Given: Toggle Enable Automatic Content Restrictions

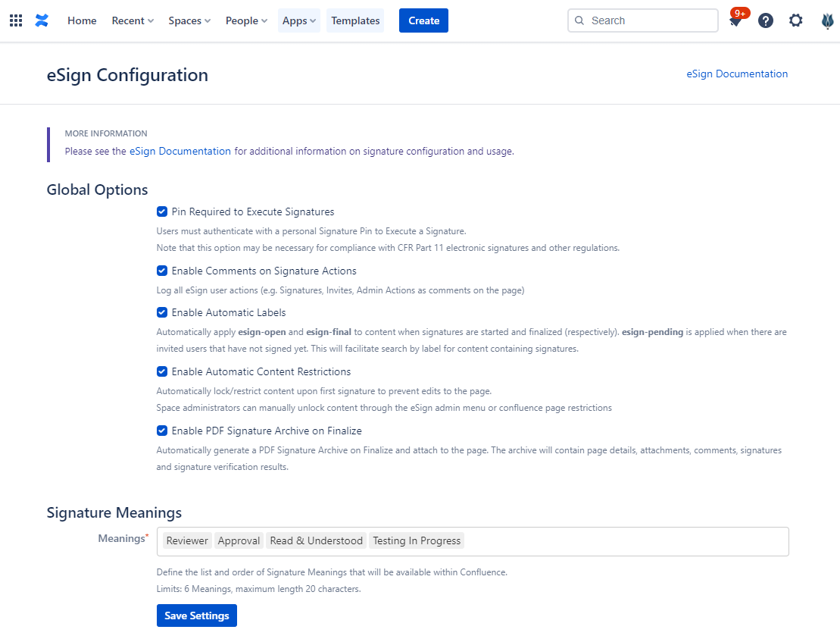Looking at the screenshot, I should [x=162, y=371].
